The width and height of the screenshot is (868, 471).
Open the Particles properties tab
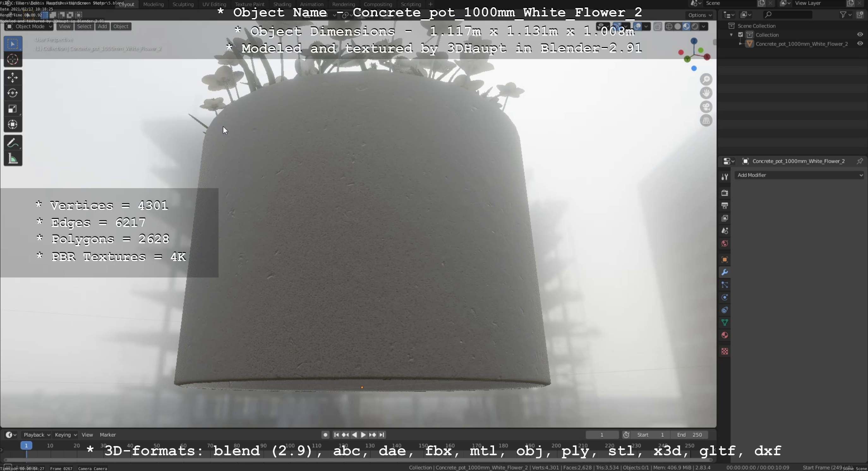point(725,285)
